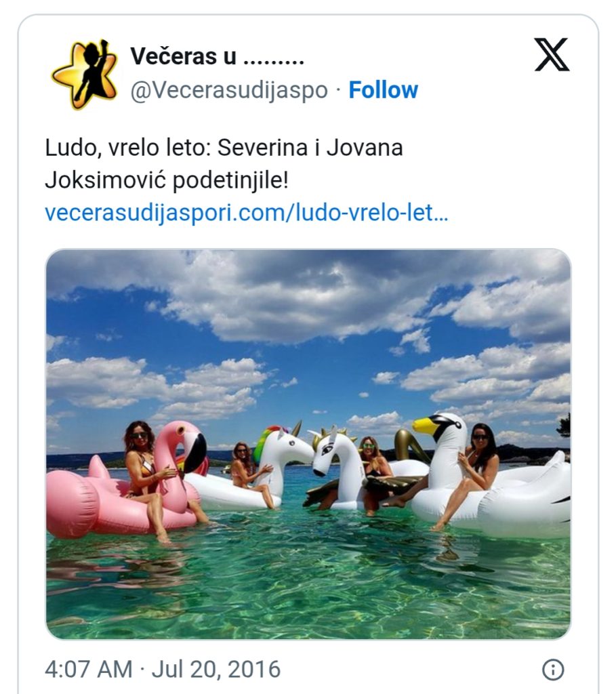This screenshot has height=694, width=616.
Task: Open the tweet info circle icon
Action: click(553, 670)
